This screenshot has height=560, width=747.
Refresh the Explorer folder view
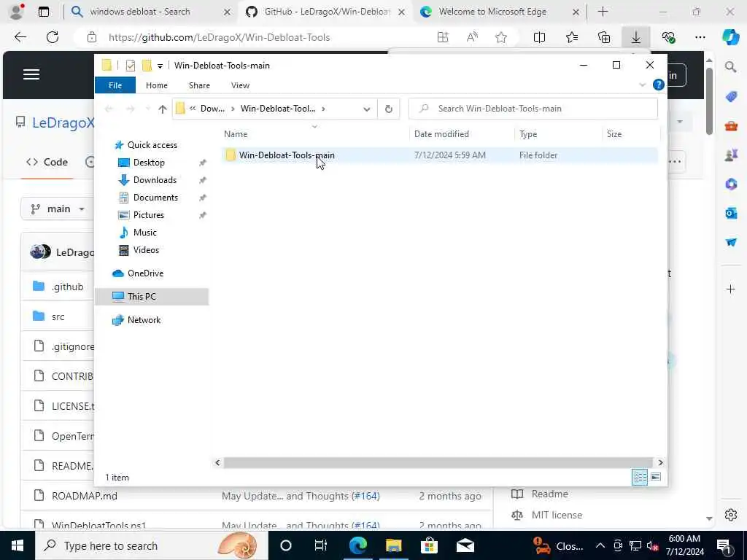coord(388,109)
